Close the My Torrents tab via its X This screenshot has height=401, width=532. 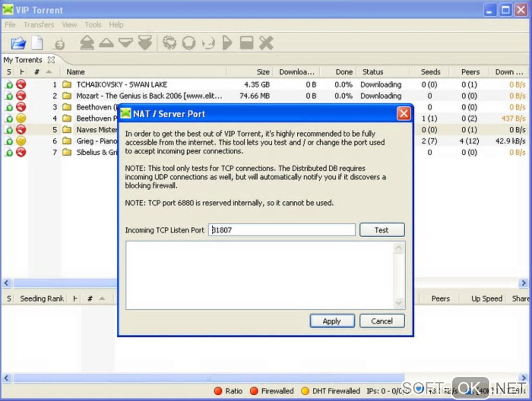point(51,60)
